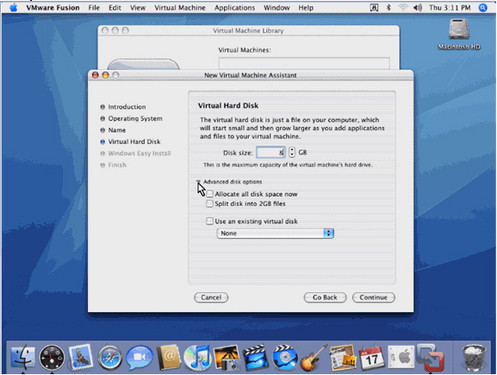The height and width of the screenshot is (375, 497).
Task: Open Address Book icon in dock
Action: pyautogui.click(x=169, y=357)
